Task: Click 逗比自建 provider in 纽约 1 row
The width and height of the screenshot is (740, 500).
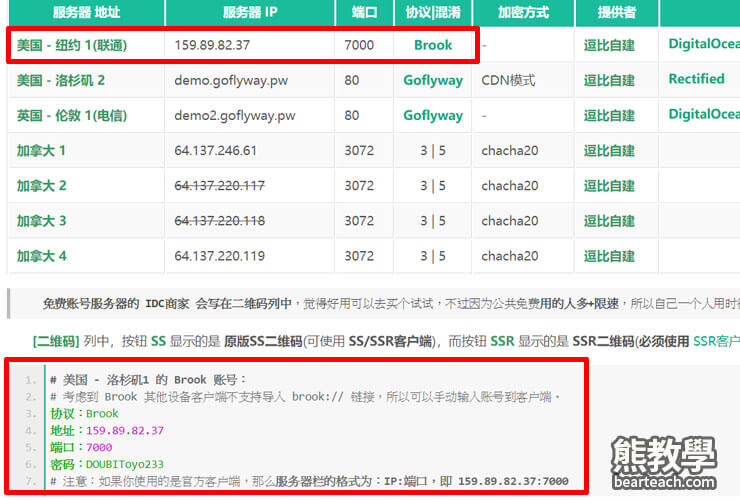Action: click(609, 45)
